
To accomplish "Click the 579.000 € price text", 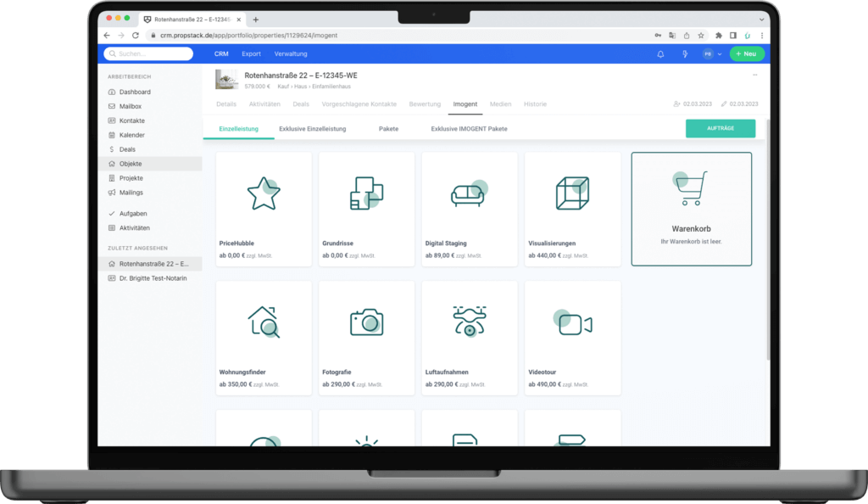I will point(258,87).
